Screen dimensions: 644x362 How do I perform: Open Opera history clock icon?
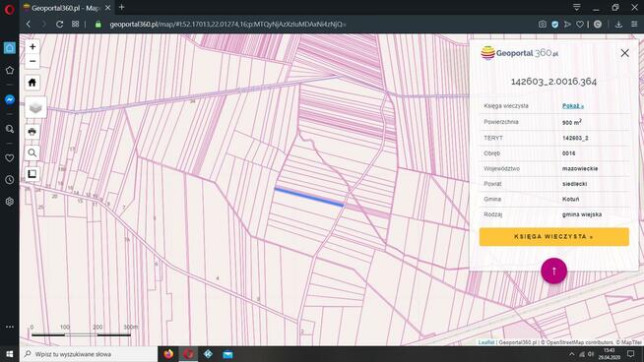point(10,180)
